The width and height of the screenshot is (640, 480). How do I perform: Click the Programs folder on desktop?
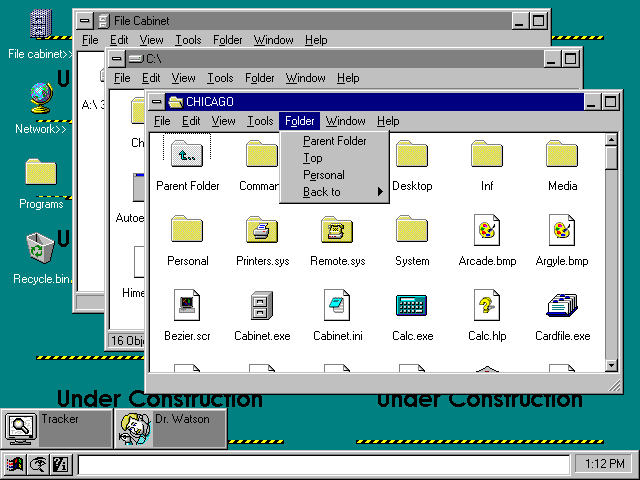(x=41, y=171)
